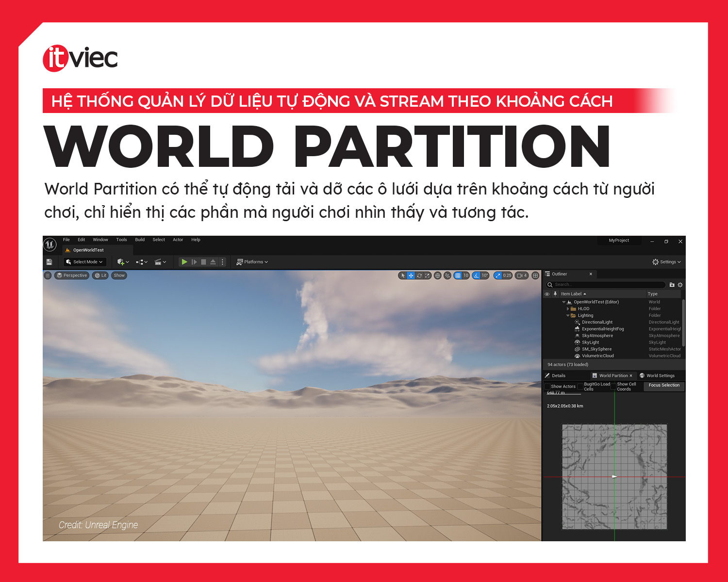Save the current level with the floppy disk icon
Viewport: 728px width, 582px height.
point(49,262)
